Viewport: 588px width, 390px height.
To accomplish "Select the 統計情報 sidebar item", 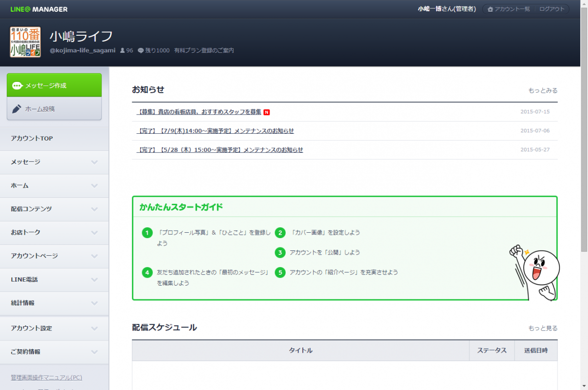I will [54, 303].
